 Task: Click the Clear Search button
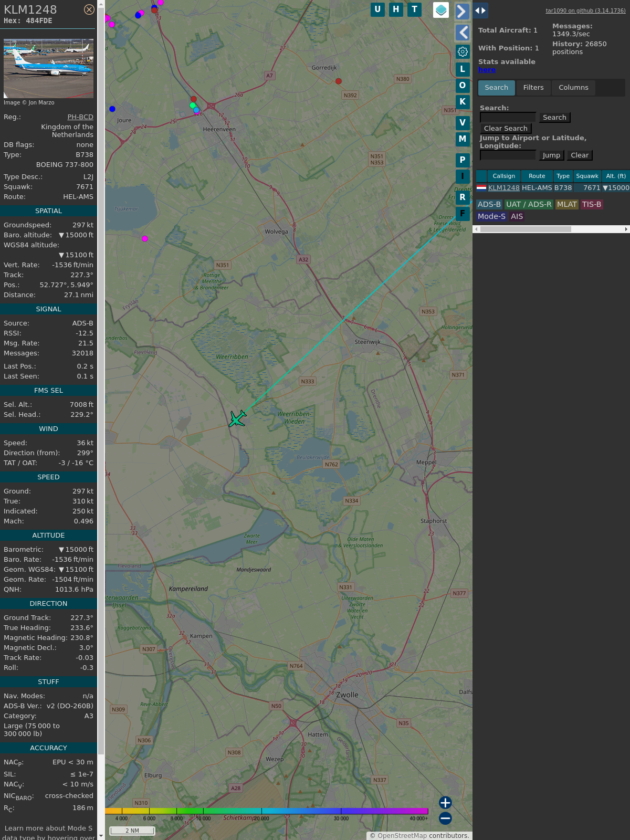[506, 129]
